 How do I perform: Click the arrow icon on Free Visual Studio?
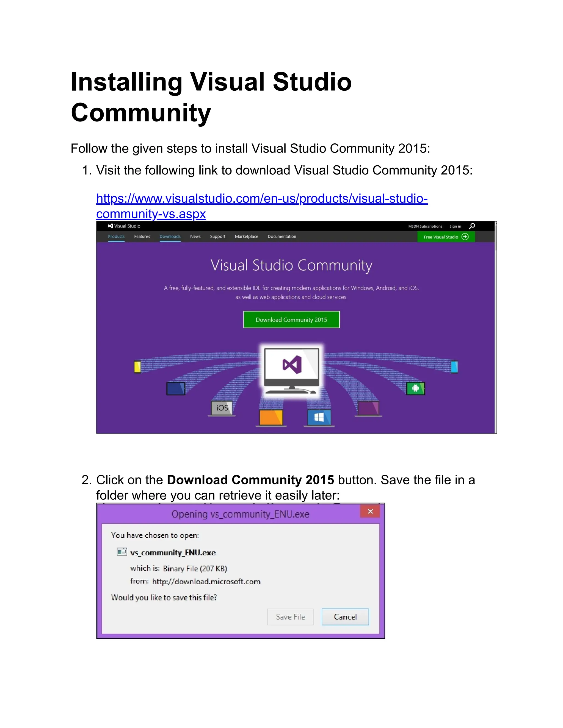[465, 237]
